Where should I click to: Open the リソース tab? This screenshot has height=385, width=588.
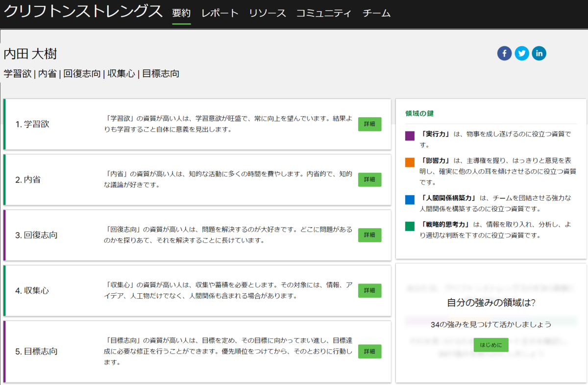[x=267, y=13]
